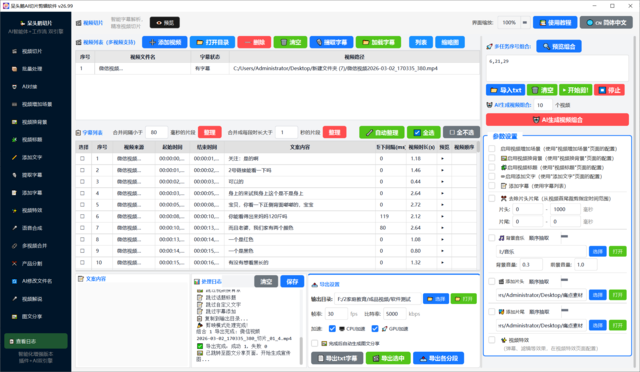This screenshot has width=640, height=372.
Task: Click 导入txt folder button
Action: click(505, 90)
